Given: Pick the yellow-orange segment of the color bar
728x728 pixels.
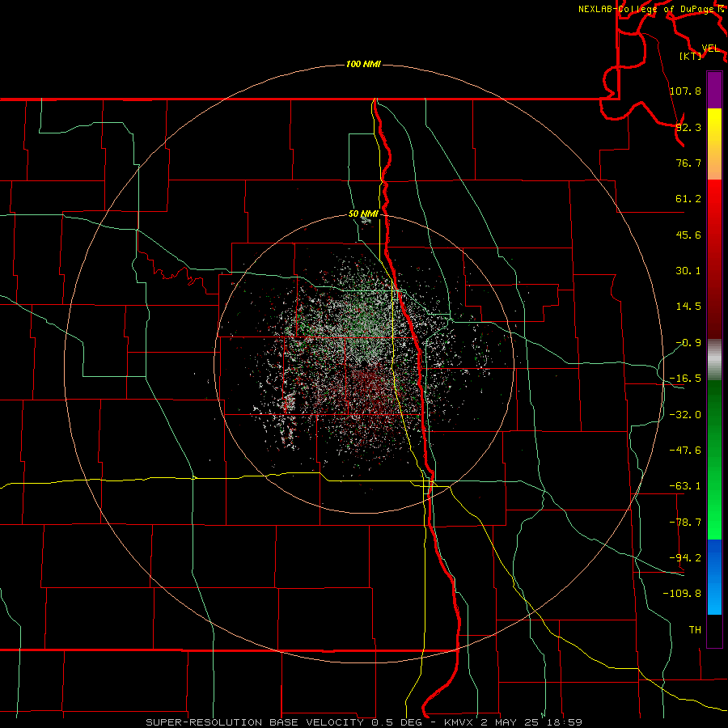Looking at the screenshot, I should (x=714, y=144).
